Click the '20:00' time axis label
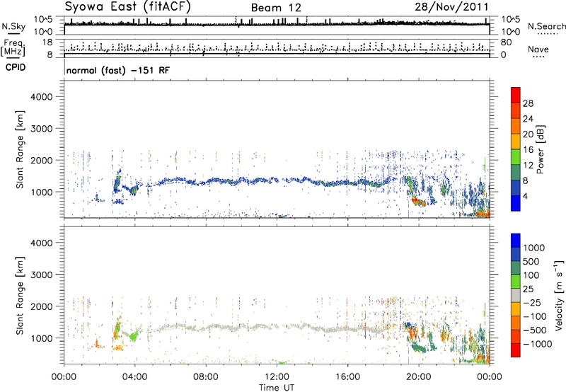This screenshot has width=566, height=392. [418, 377]
